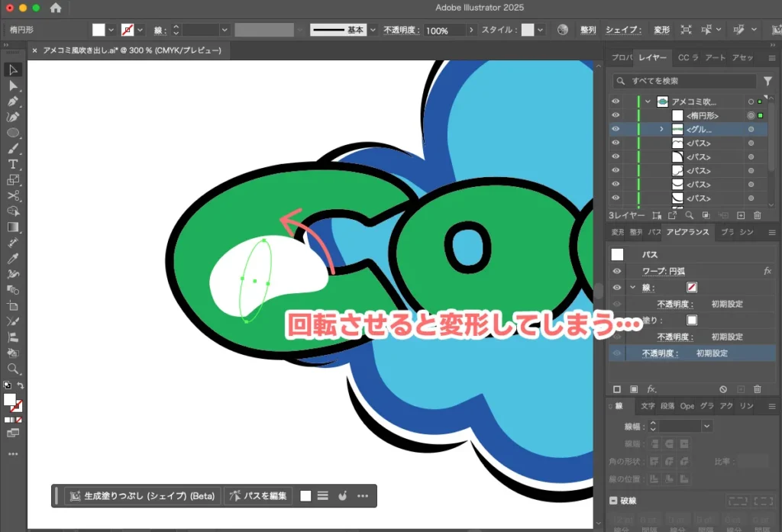Screen dimensions: 782x532
Task: Select the Eyedropper tool
Action: click(x=13, y=259)
